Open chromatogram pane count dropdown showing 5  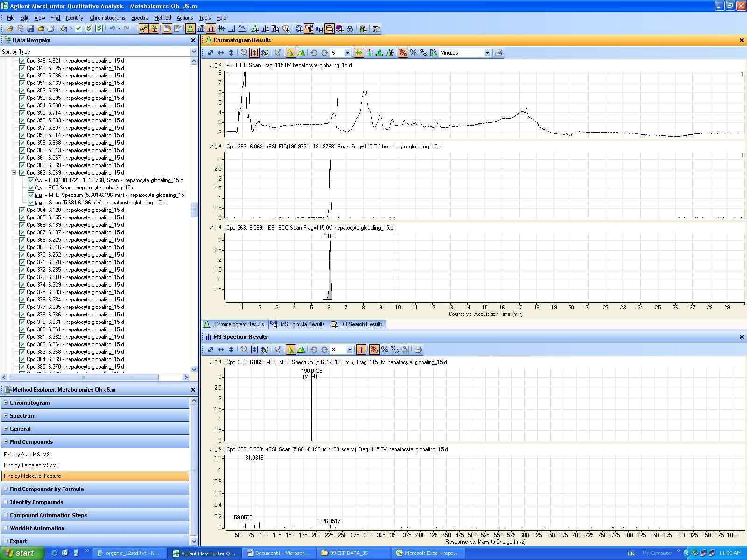pyautogui.click(x=347, y=53)
